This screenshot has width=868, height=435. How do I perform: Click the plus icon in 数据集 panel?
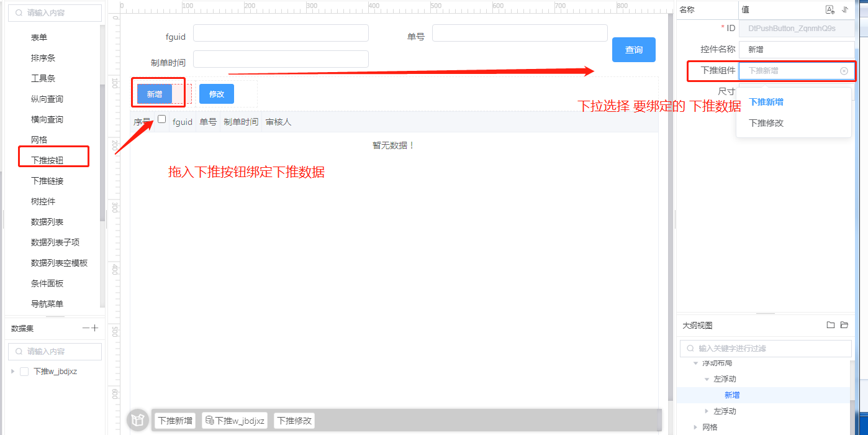point(95,328)
